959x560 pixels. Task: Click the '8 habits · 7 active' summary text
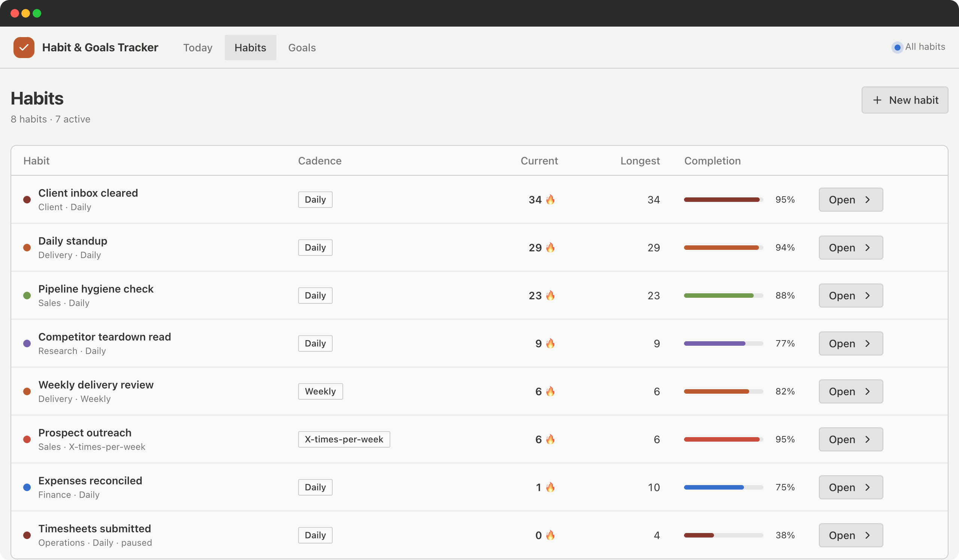[x=51, y=119]
